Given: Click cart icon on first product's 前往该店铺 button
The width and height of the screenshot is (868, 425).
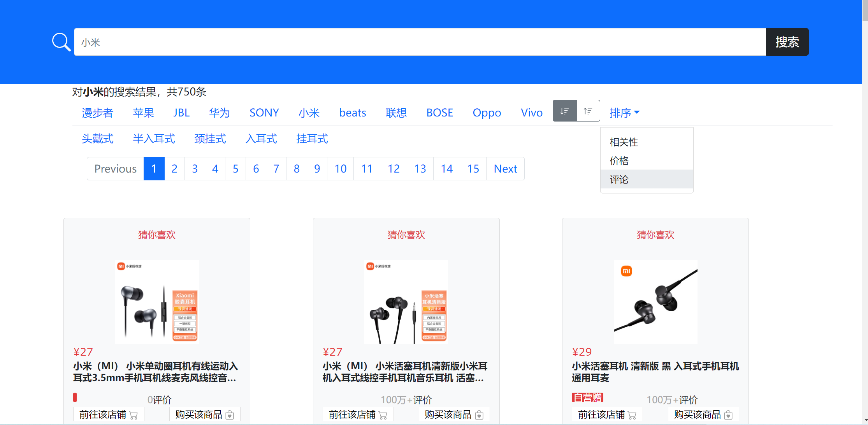Looking at the screenshot, I should point(134,414).
